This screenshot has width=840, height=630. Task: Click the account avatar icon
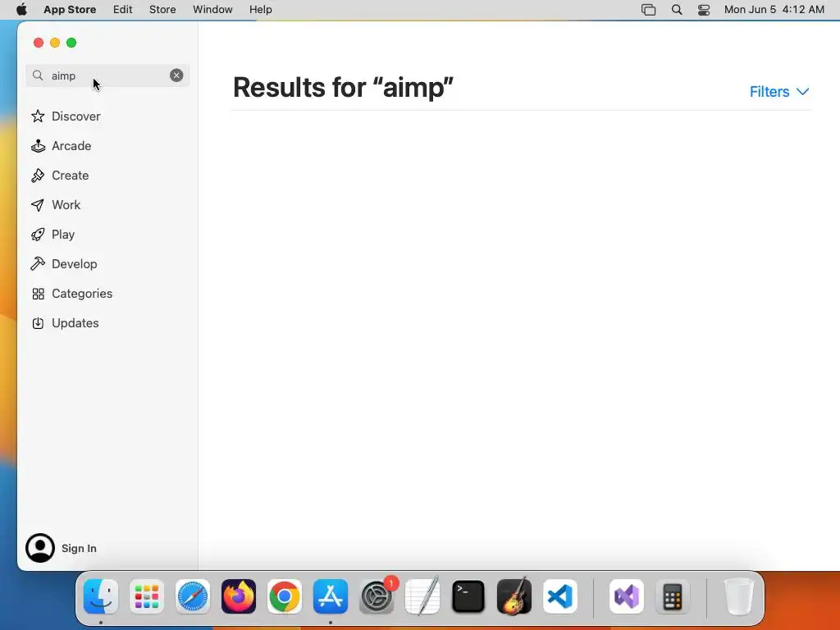pos(40,548)
